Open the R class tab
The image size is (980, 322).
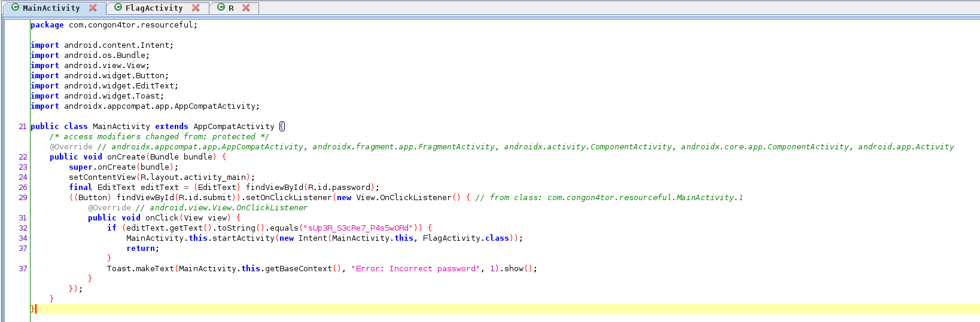231,8
